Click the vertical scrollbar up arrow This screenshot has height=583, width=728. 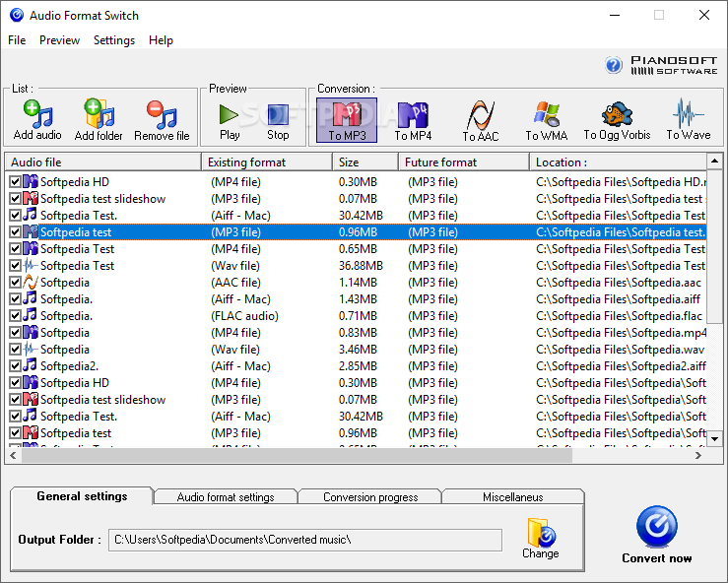[714, 162]
